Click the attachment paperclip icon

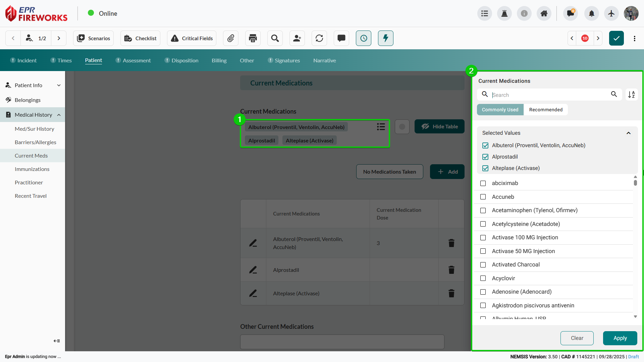tap(230, 38)
